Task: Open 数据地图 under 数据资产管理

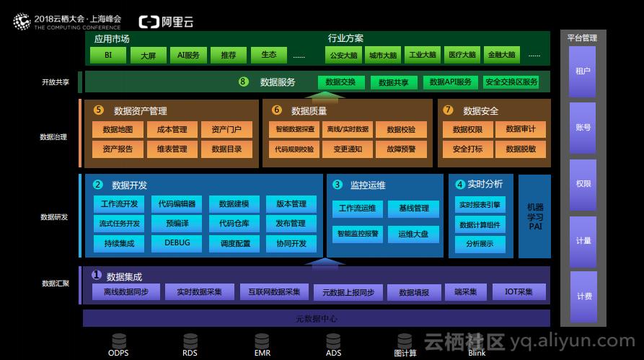Action: (x=118, y=129)
